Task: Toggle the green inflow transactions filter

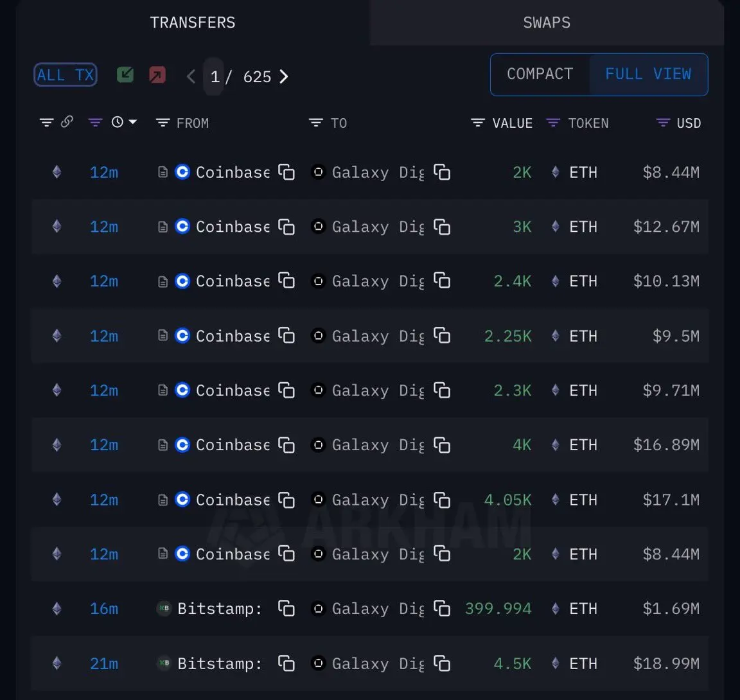Action: [125, 74]
